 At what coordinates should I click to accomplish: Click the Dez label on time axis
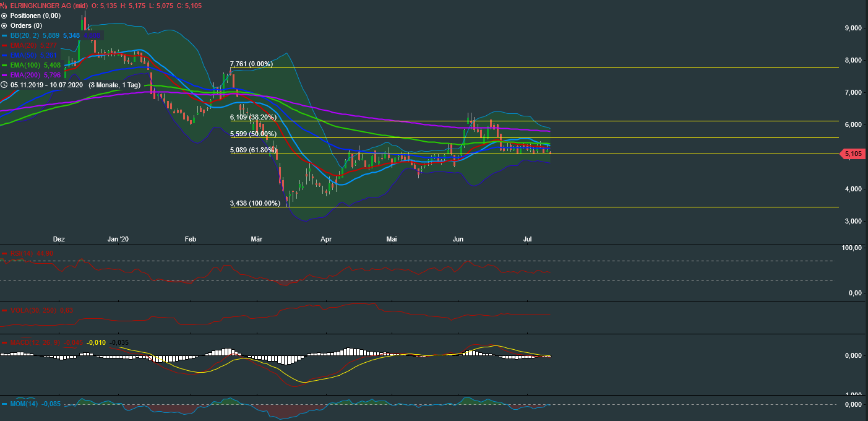pos(59,238)
